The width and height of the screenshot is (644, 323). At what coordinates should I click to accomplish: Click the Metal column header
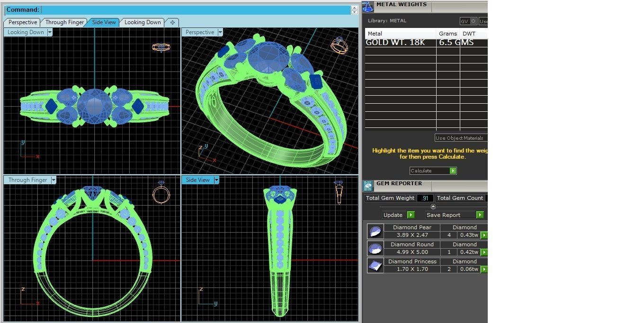(x=400, y=34)
